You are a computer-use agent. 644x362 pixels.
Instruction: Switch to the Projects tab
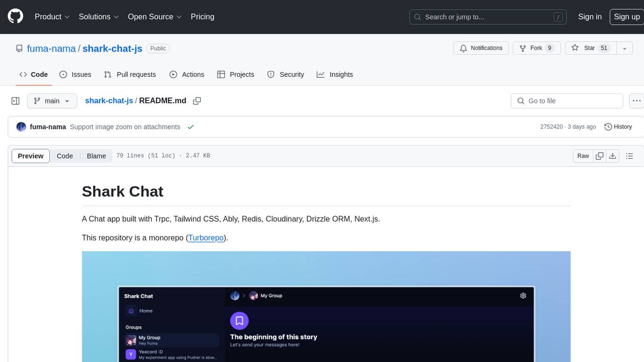(236, 74)
